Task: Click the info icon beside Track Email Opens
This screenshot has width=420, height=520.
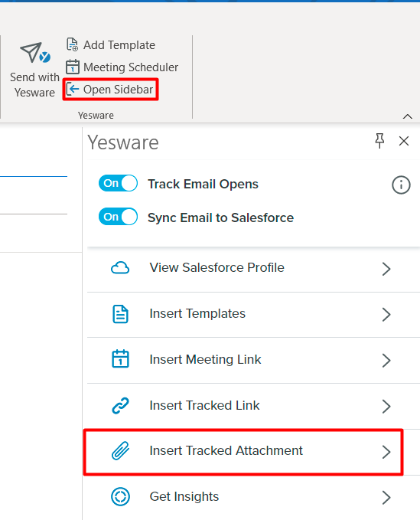Action: click(x=401, y=185)
